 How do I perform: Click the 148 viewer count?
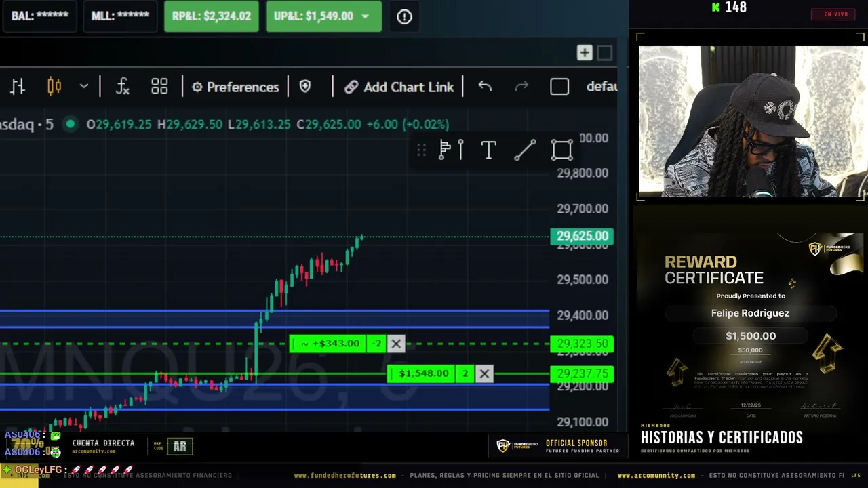[736, 7]
